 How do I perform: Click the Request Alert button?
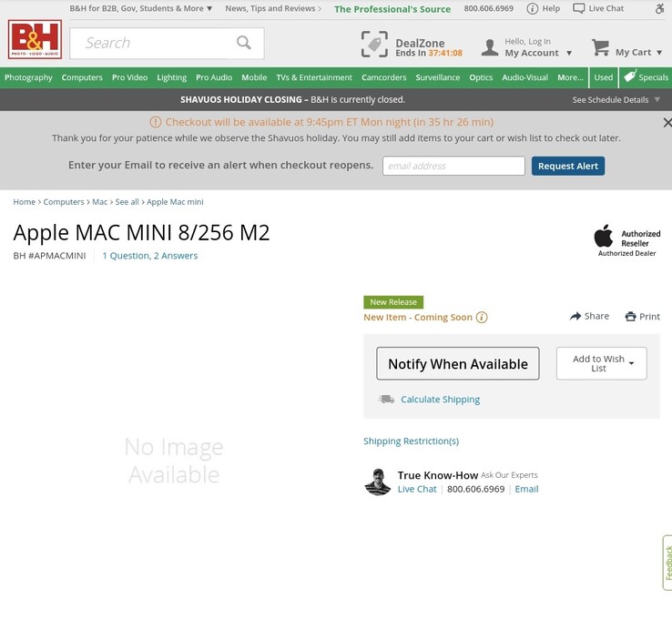(x=568, y=166)
